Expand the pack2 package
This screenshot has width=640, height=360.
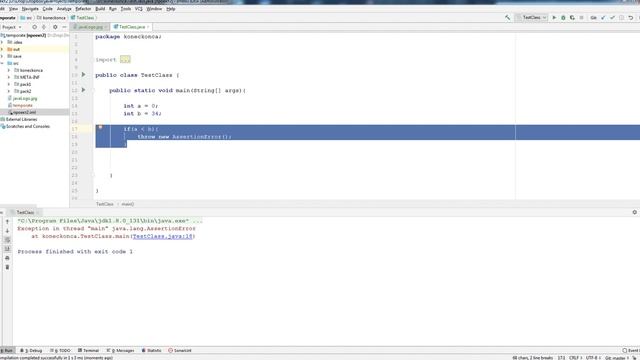pyautogui.click(x=9, y=91)
